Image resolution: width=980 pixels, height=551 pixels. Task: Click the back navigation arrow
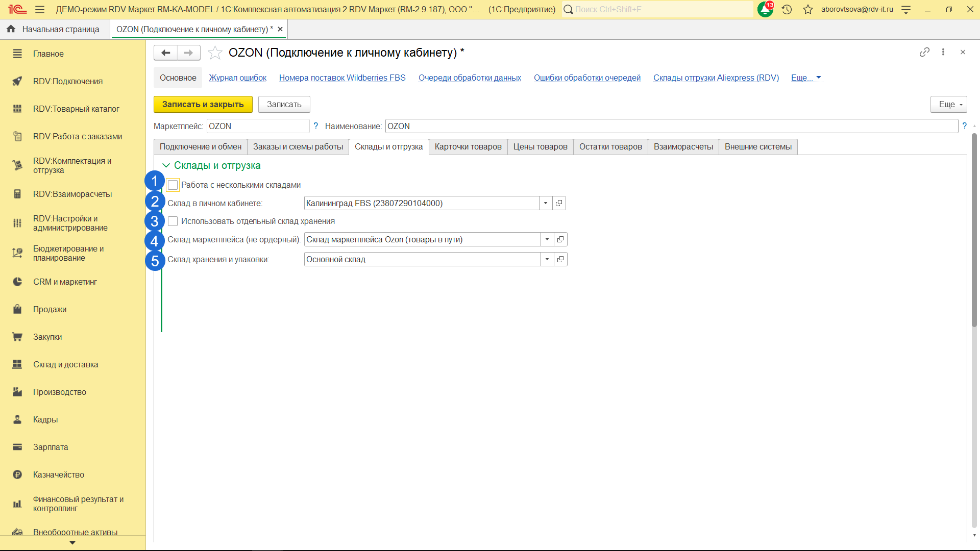(165, 53)
